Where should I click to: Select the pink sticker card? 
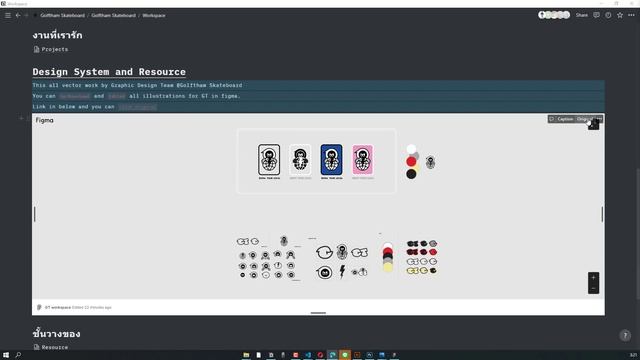(x=362, y=159)
